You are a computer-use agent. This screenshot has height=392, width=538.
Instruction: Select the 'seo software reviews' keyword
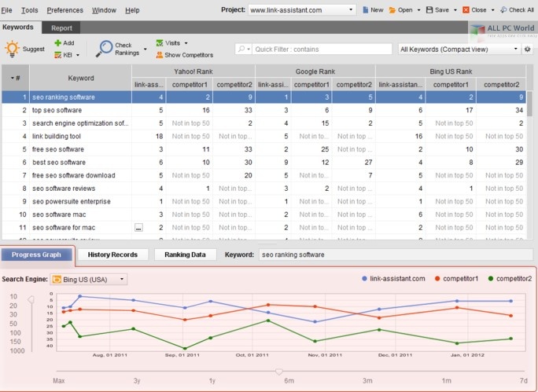[64, 189]
